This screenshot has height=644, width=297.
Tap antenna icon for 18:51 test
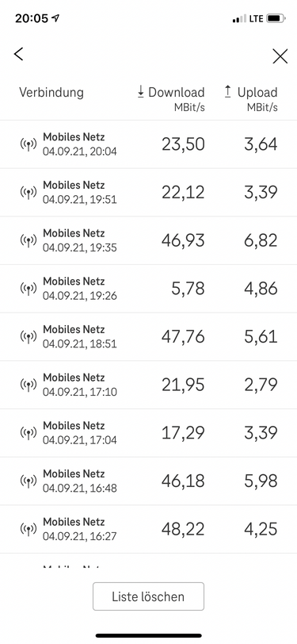pos(29,337)
